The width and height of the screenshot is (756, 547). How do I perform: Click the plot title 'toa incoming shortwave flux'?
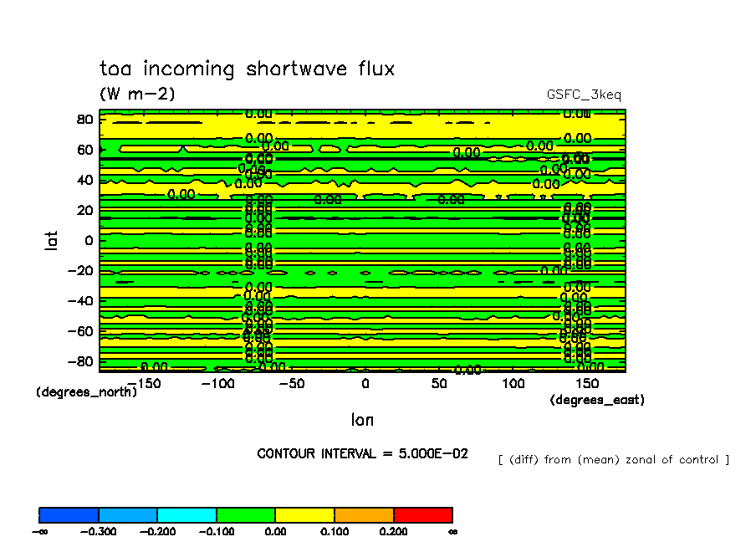[248, 69]
